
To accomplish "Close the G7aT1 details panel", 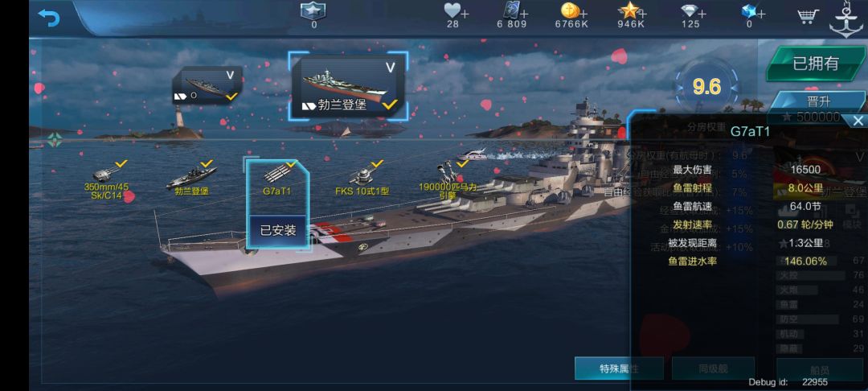I will click(x=858, y=121).
